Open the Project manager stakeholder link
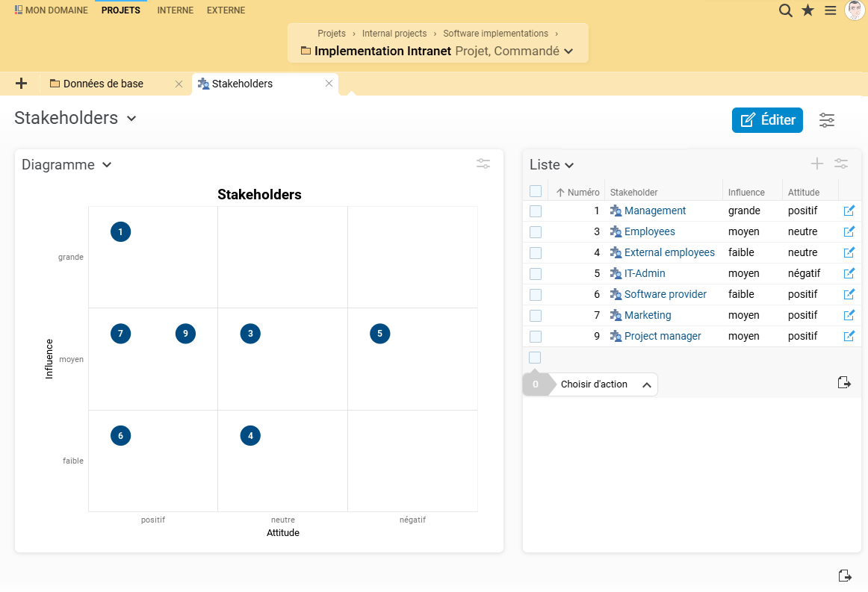 pos(663,336)
